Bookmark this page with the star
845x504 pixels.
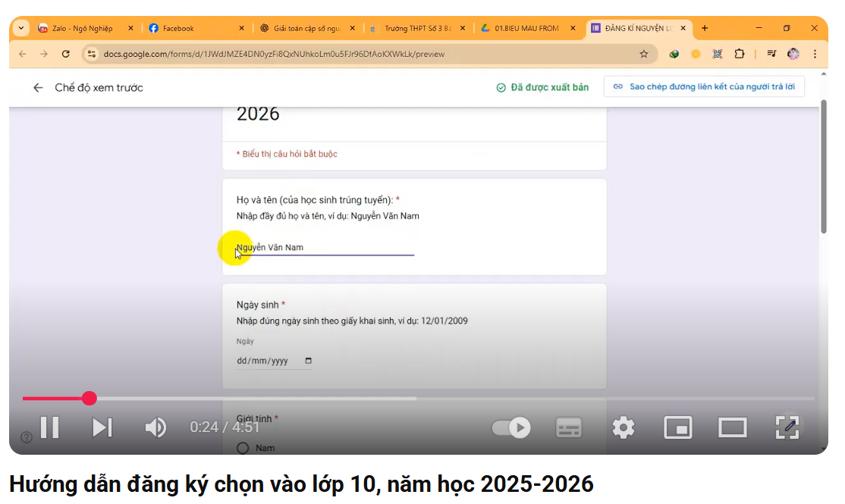click(x=643, y=54)
